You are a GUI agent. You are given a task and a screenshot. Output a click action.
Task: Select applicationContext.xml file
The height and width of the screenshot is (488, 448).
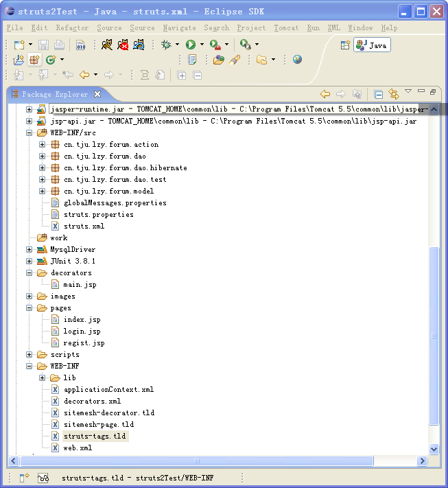tap(108, 390)
